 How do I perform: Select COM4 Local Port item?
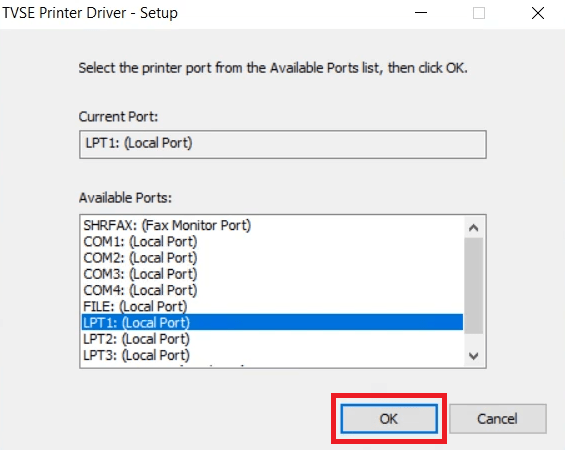coord(272,290)
